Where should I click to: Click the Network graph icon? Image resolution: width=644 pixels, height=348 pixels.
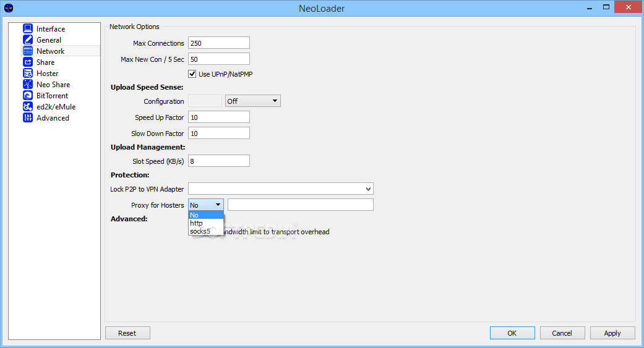[28, 51]
